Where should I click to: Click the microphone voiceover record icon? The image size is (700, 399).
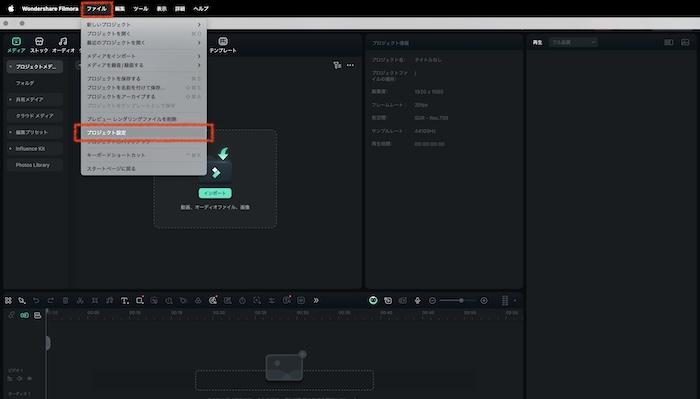[x=417, y=301]
